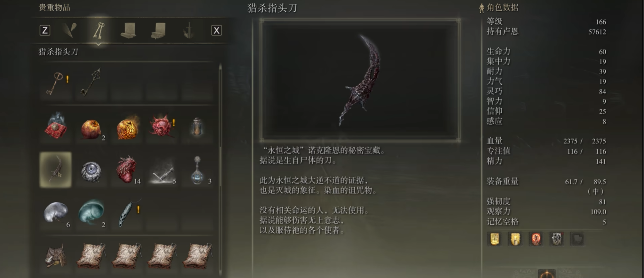Select the gray jellyfish item with count 6
The image size is (644, 278).
coord(56,213)
